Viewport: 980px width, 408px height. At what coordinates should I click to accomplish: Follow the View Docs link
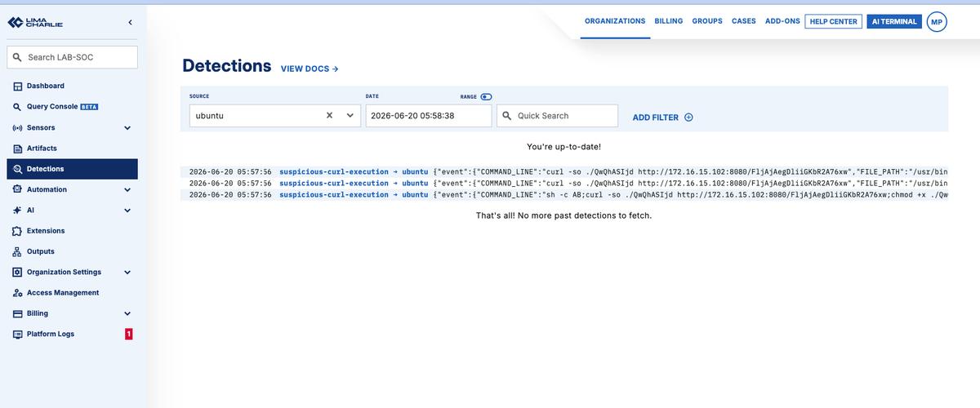click(x=310, y=69)
